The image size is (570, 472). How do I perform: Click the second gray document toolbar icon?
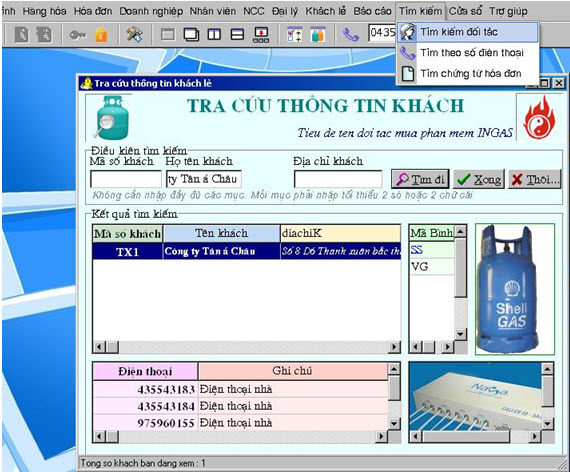(x=44, y=35)
